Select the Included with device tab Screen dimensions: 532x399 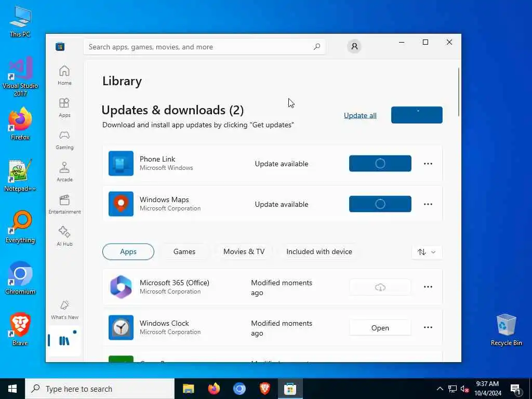click(x=320, y=252)
